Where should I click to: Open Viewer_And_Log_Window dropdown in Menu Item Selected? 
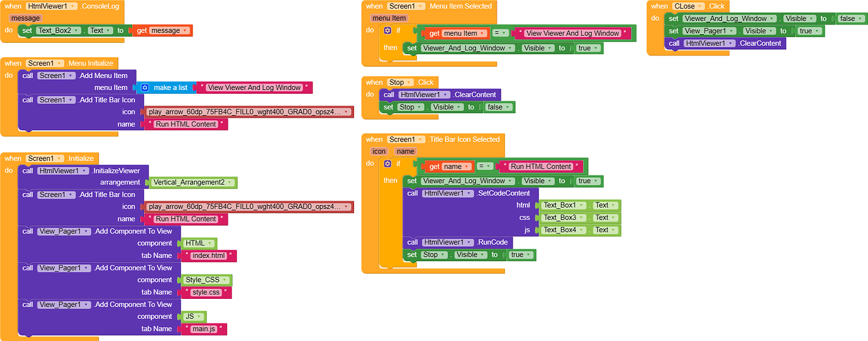(x=468, y=48)
